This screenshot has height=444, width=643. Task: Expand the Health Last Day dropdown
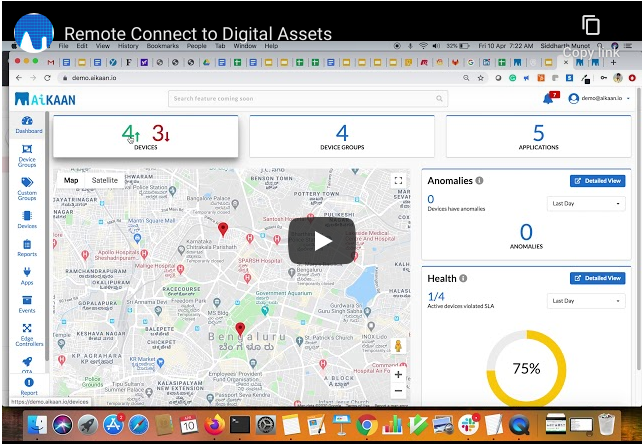point(586,300)
